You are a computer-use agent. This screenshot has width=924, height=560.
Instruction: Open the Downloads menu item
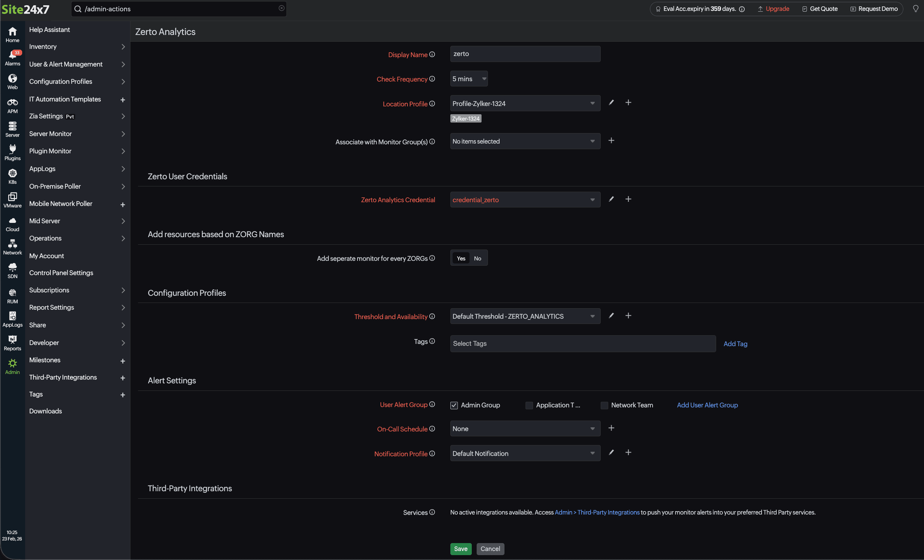[x=45, y=411]
